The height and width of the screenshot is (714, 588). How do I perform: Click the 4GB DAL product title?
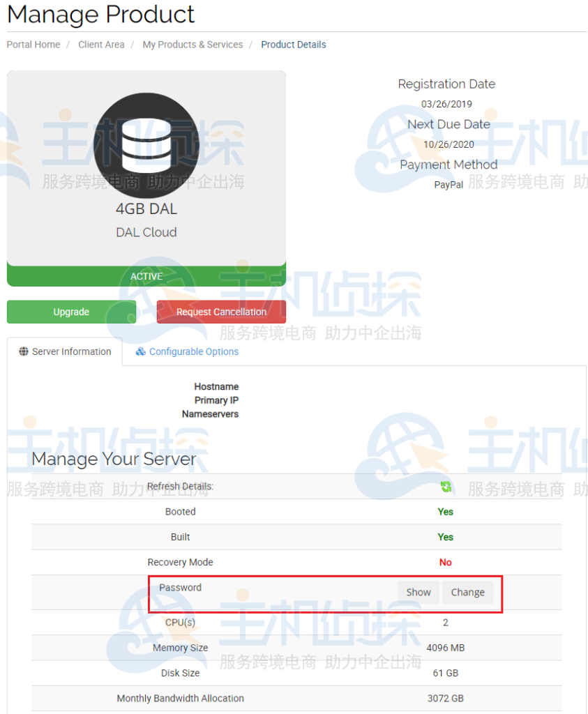[x=146, y=208]
